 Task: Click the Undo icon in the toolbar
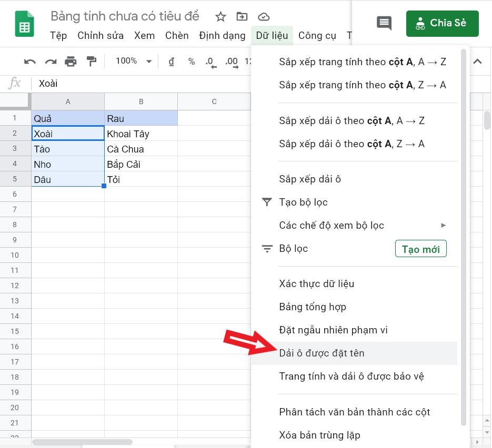tap(30, 62)
